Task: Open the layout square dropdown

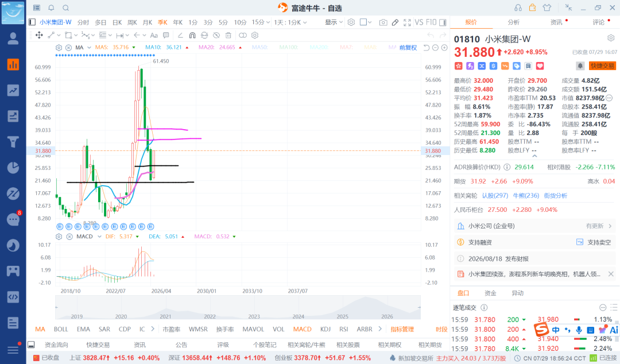Action: [366, 22]
